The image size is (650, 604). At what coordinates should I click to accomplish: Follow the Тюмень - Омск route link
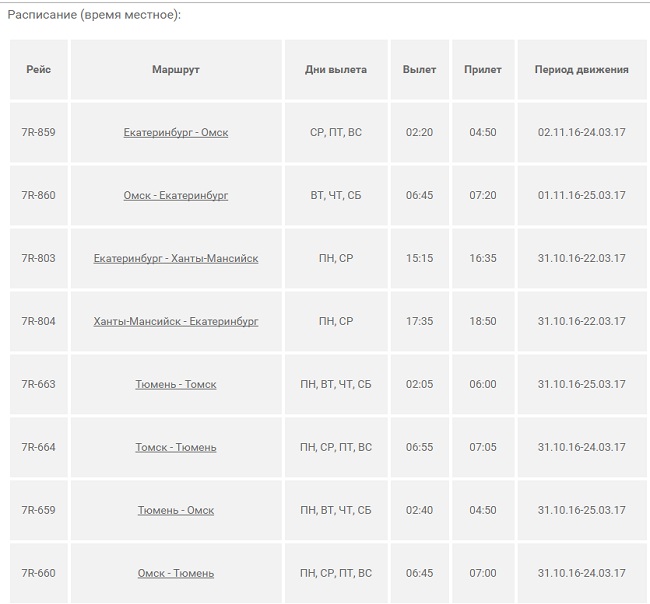(176, 510)
